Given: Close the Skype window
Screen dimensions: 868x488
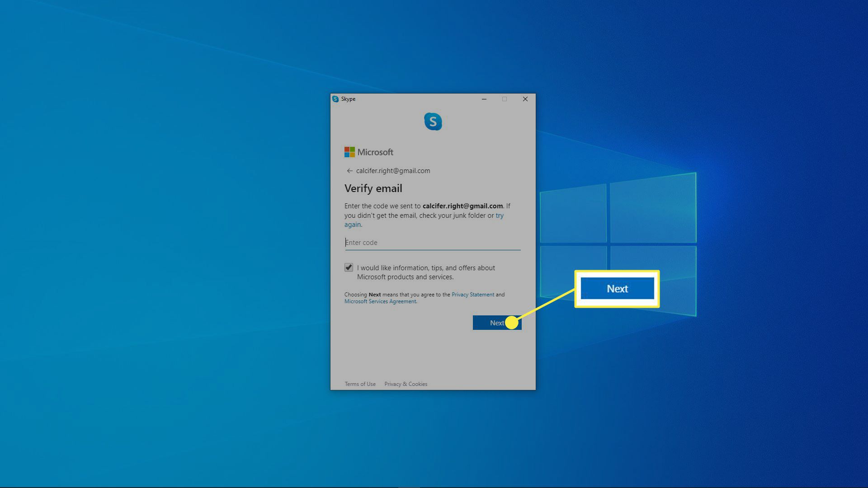Looking at the screenshot, I should coord(525,99).
